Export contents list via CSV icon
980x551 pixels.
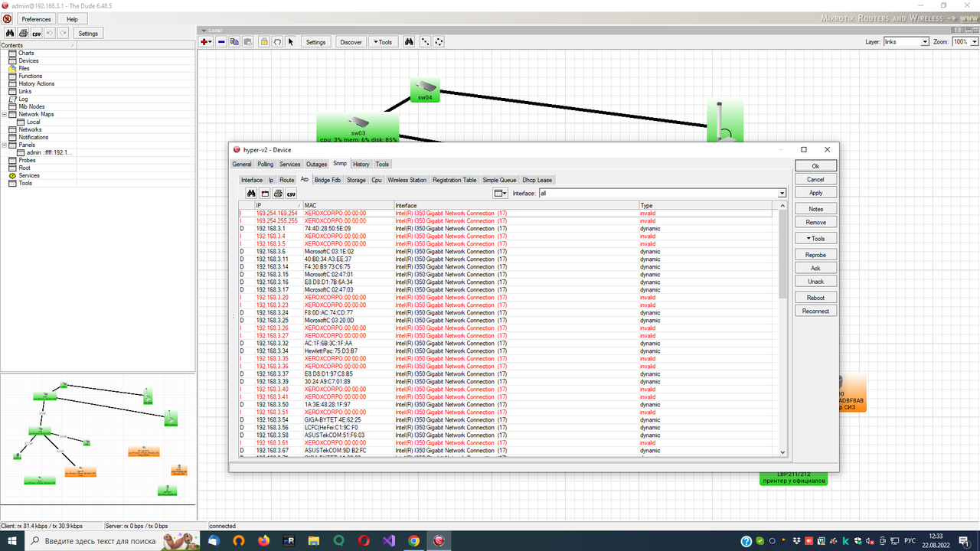pos(36,34)
